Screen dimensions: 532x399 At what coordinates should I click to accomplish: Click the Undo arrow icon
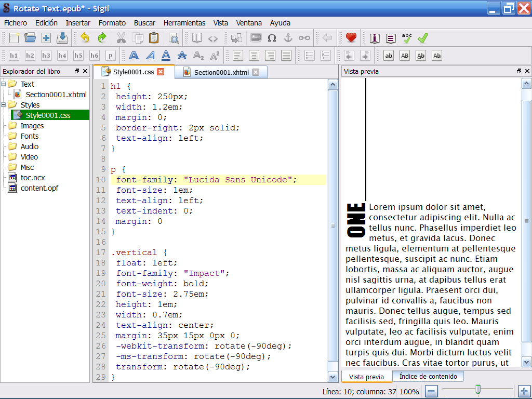tap(85, 38)
